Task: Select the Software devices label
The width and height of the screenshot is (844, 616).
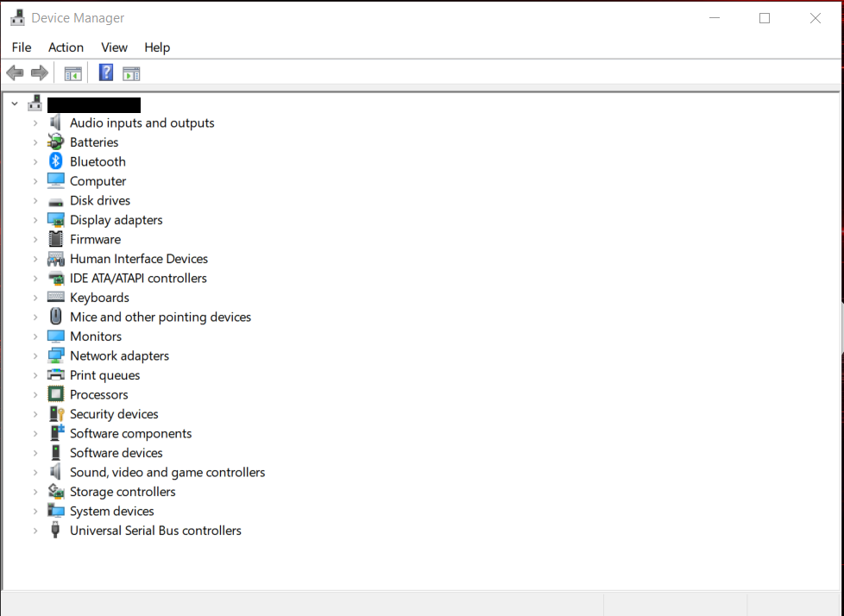Action: [x=117, y=452]
